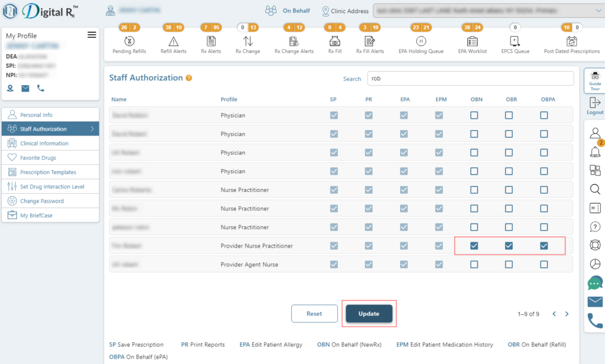View the EPCS Queue
Screen dimensions: 605x364
tap(514, 43)
